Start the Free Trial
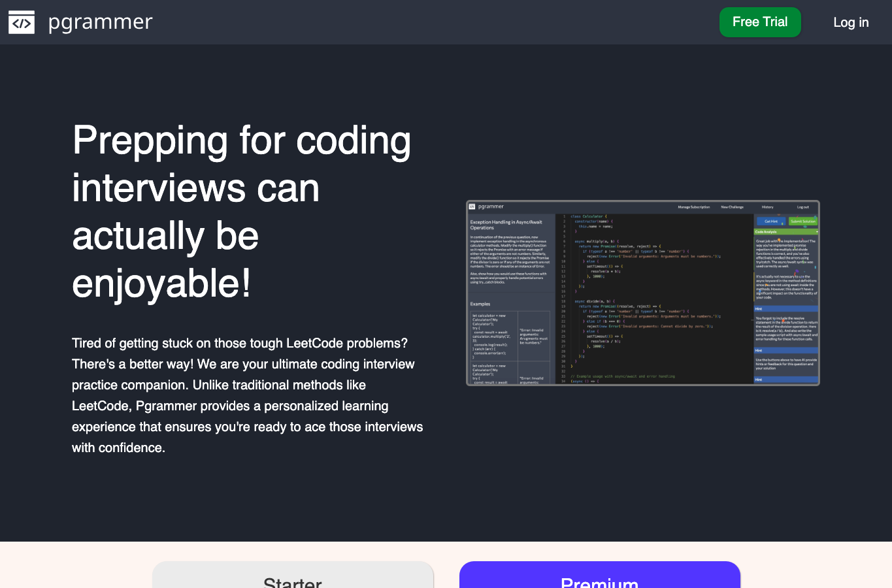Image resolution: width=892 pixels, height=588 pixels. click(760, 22)
